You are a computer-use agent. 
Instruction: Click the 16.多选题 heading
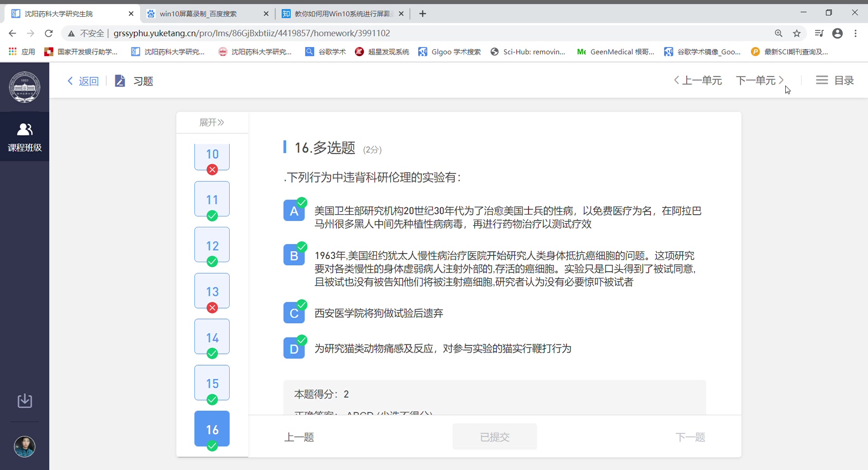(325, 148)
